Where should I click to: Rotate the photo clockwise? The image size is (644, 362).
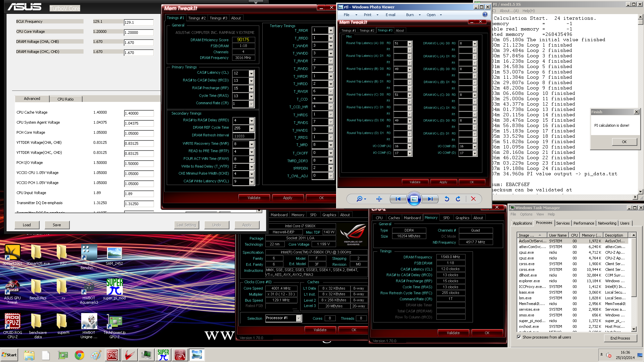coord(458,199)
